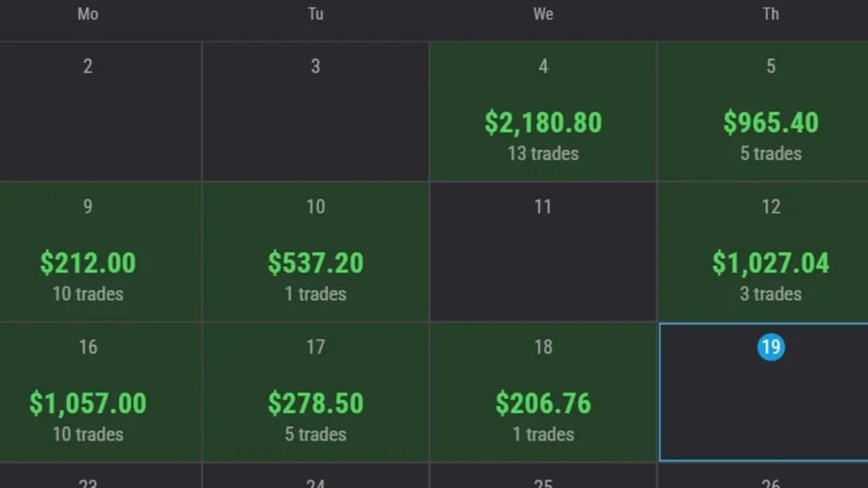Click the We weekday column header
868x488 pixels.
(x=543, y=14)
